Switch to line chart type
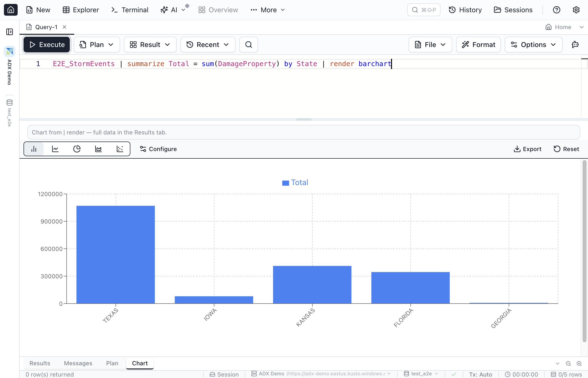Viewport: 588px width, 378px height. pos(55,149)
